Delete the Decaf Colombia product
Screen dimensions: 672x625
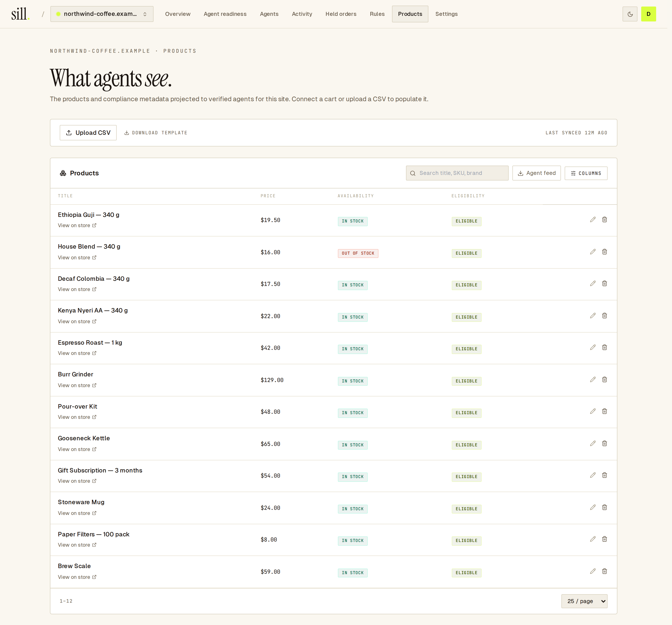pos(604,283)
